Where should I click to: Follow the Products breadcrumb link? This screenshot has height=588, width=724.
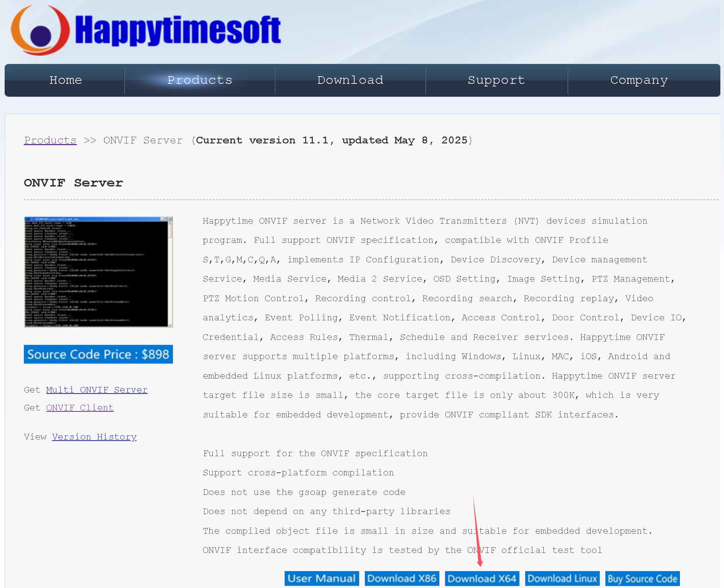(x=50, y=140)
